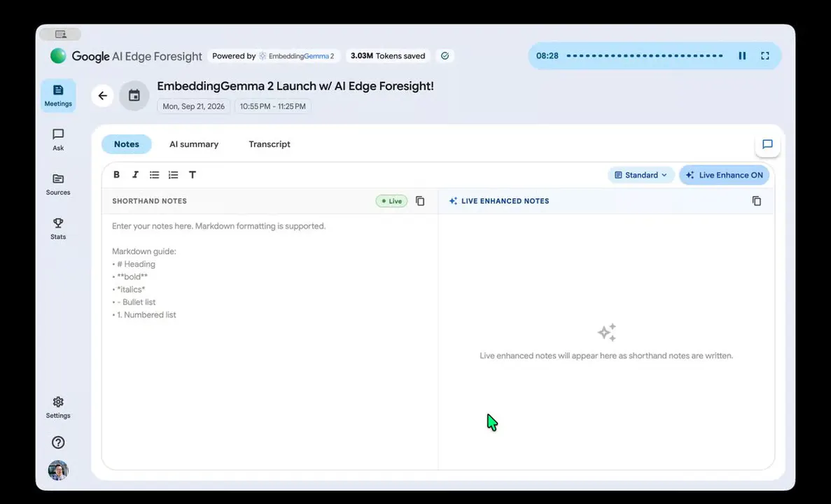Copy the shorthand notes
Image resolution: width=831 pixels, height=504 pixels.
pos(420,201)
